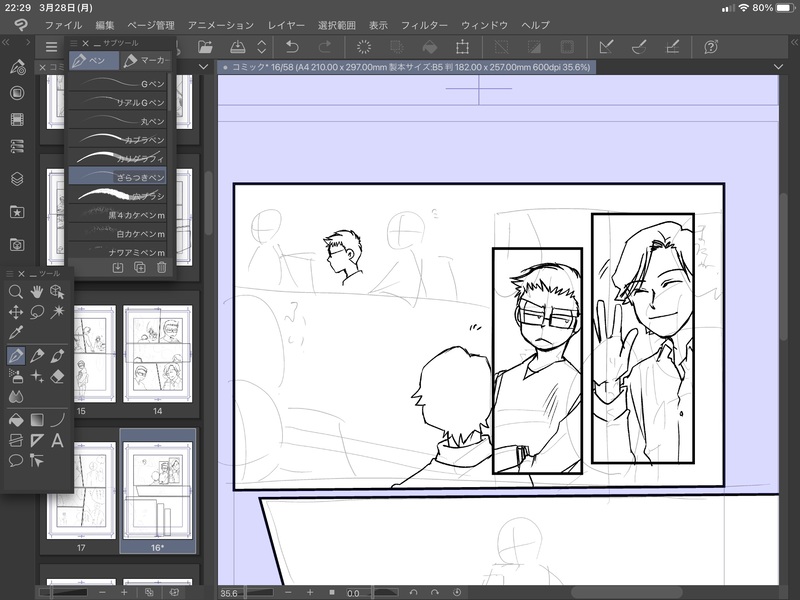800x600 pixels.
Task: Select the リアルGペン sub tool
Action: [x=117, y=102]
